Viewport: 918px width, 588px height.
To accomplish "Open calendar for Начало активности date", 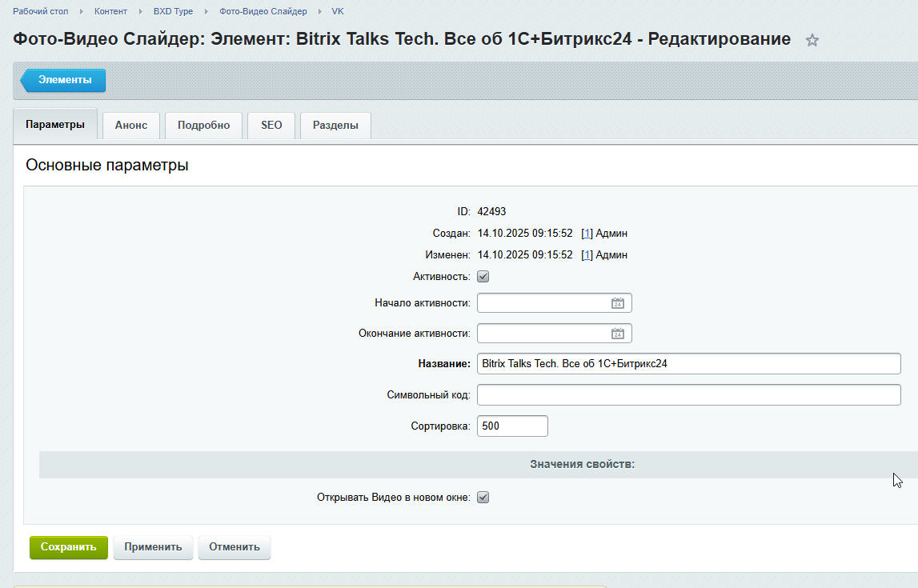I will 617,303.
